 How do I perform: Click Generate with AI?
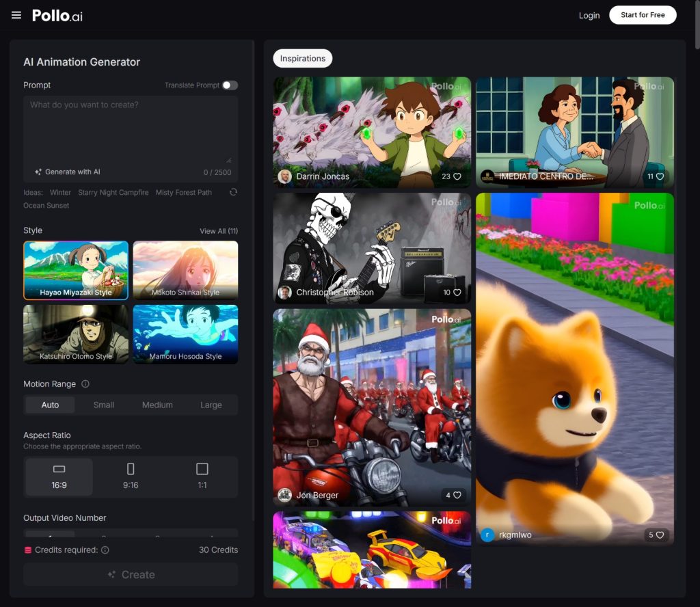coord(68,172)
